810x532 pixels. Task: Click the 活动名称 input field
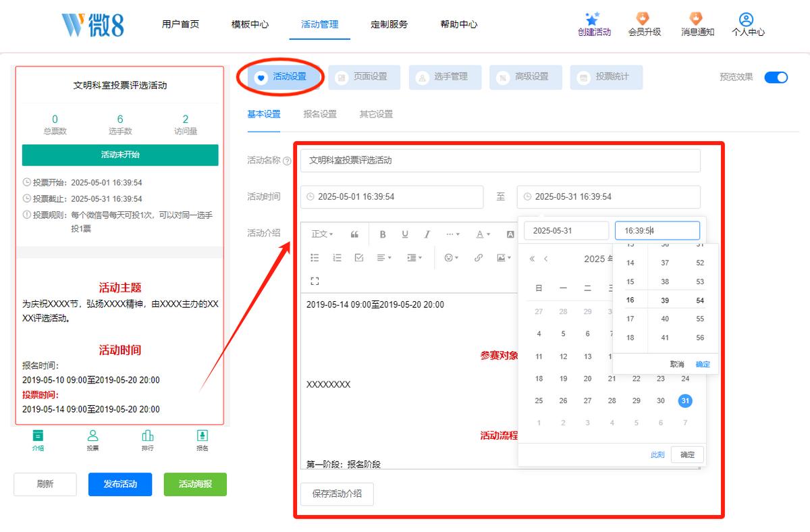[500, 161]
